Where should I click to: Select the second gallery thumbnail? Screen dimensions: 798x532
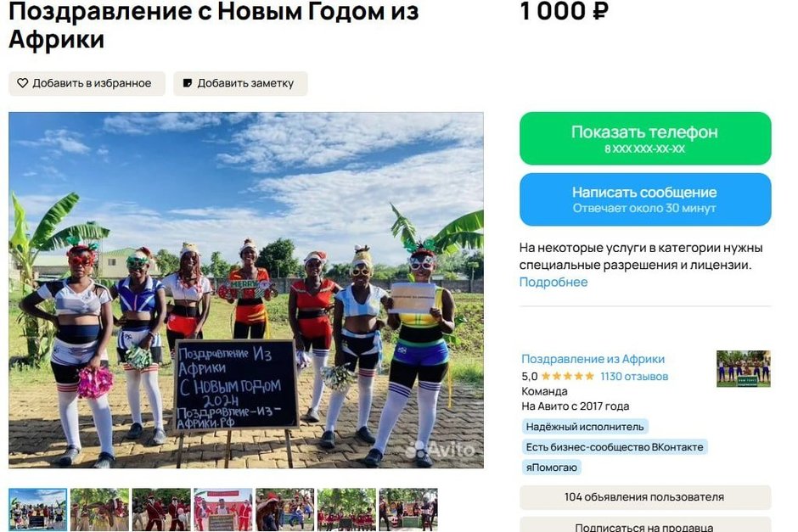(100, 510)
